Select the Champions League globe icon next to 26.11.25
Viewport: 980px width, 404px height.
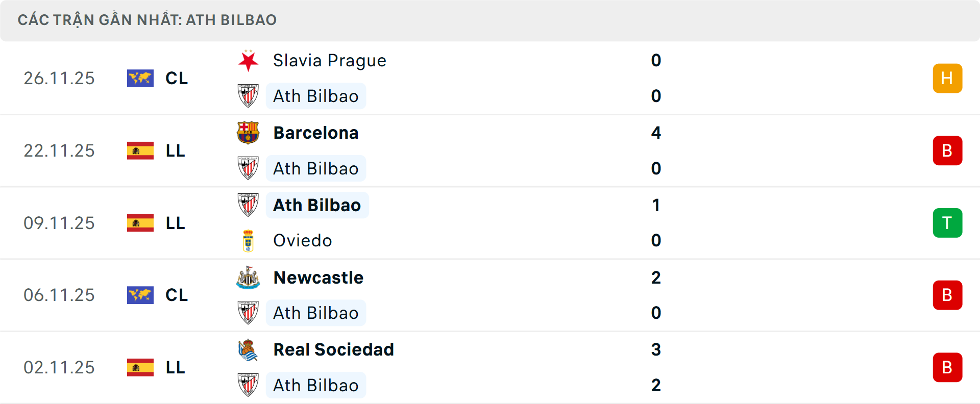[140, 78]
